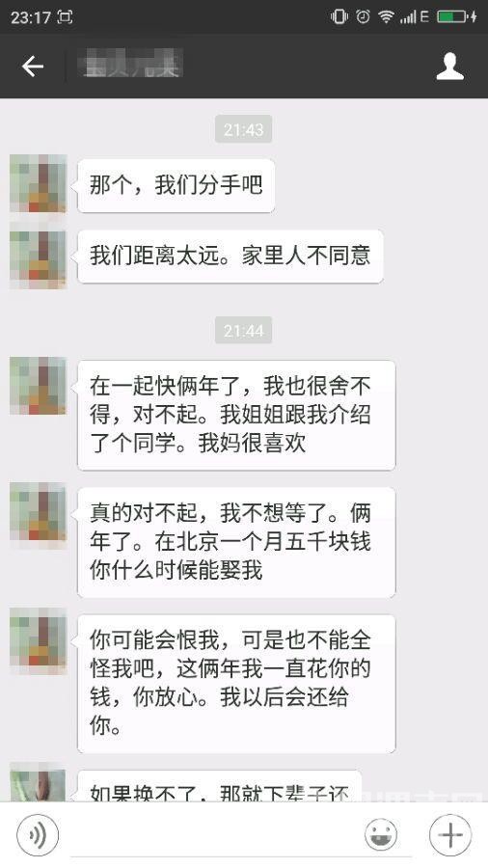Tap the 21:43 timestamp label
Screen dimensions: 488x868
point(243,129)
